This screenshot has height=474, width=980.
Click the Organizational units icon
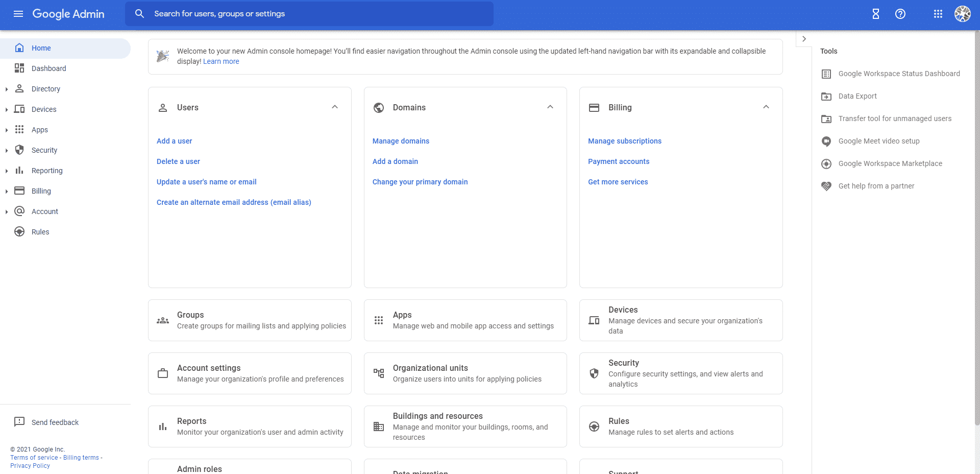pyautogui.click(x=379, y=373)
